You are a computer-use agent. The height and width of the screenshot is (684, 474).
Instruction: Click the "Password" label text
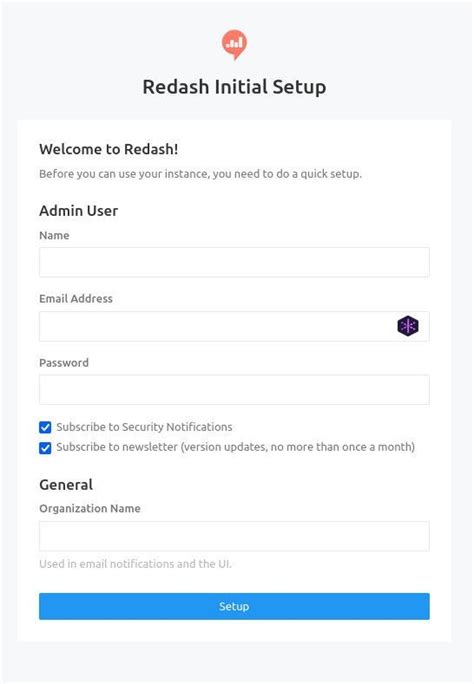[x=64, y=363]
